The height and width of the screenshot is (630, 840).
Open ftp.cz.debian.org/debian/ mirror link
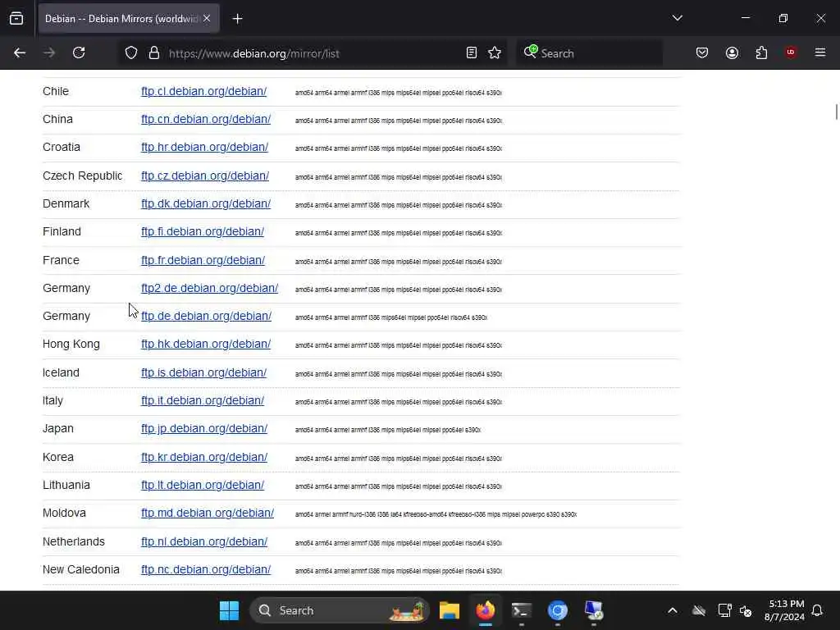point(204,176)
